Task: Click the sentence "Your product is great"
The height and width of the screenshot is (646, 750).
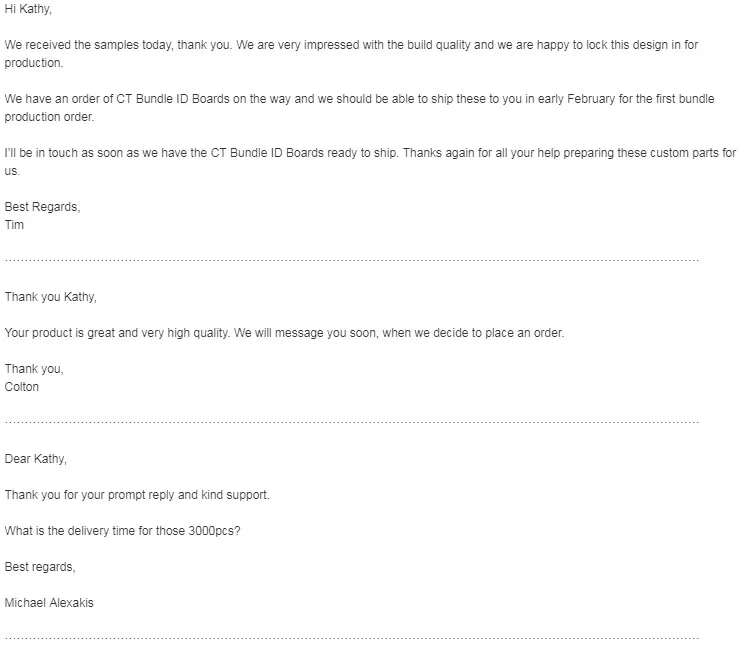Action: tap(284, 333)
